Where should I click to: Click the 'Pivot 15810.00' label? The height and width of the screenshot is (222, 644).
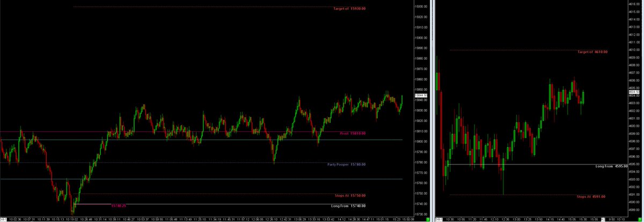click(x=353, y=133)
